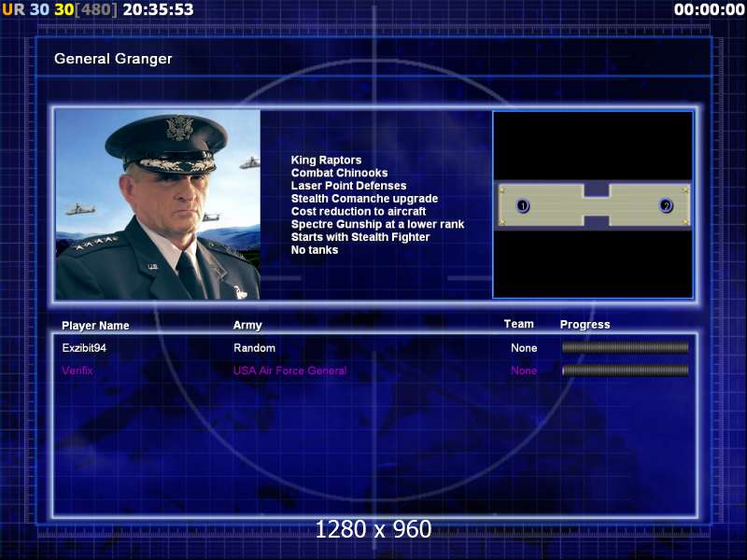Click the 'Combat Chinooks' ability line
This screenshot has width=747, height=560.
(x=339, y=173)
